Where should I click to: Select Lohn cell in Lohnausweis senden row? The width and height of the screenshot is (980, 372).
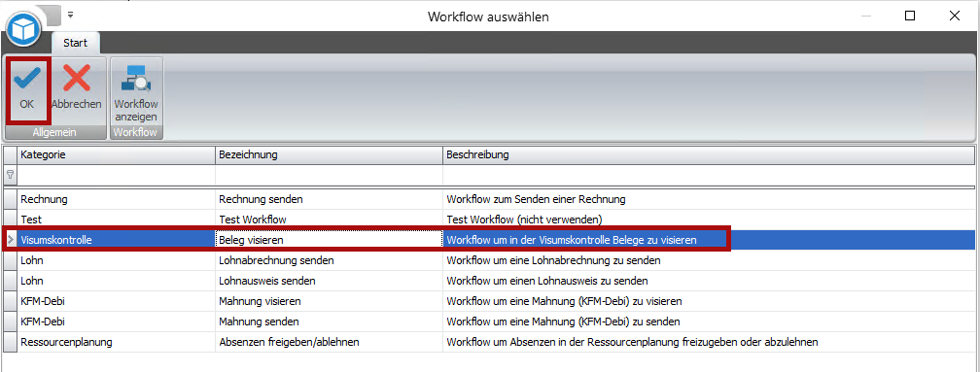pyautogui.click(x=117, y=281)
